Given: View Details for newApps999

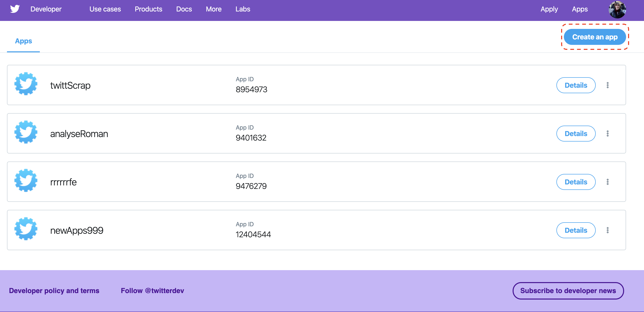Looking at the screenshot, I should pos(576,230).
